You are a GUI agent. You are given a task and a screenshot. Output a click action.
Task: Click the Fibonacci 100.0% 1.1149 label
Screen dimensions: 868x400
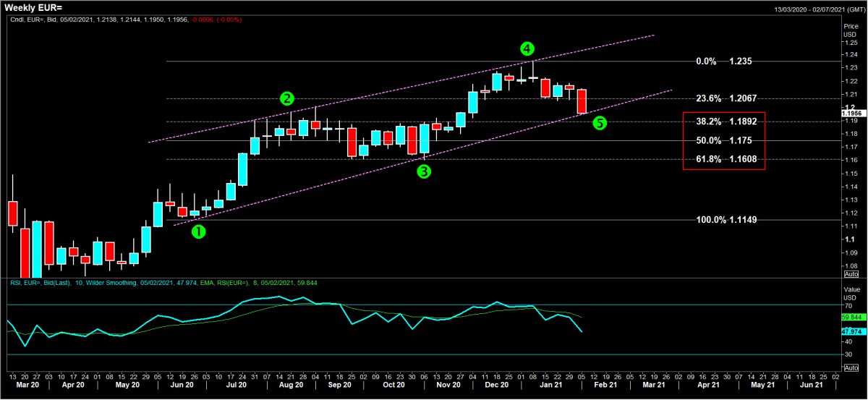(x=726, y=219)
